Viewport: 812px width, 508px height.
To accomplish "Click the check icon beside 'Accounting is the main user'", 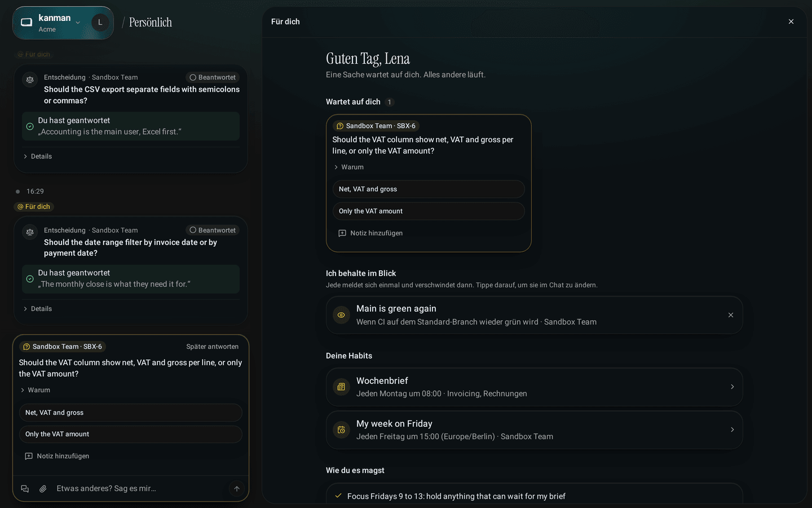I will click(30, 126).
